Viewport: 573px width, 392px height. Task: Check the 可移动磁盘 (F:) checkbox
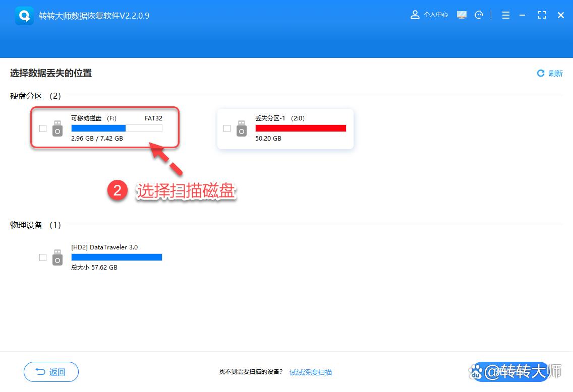click(43, 128)
